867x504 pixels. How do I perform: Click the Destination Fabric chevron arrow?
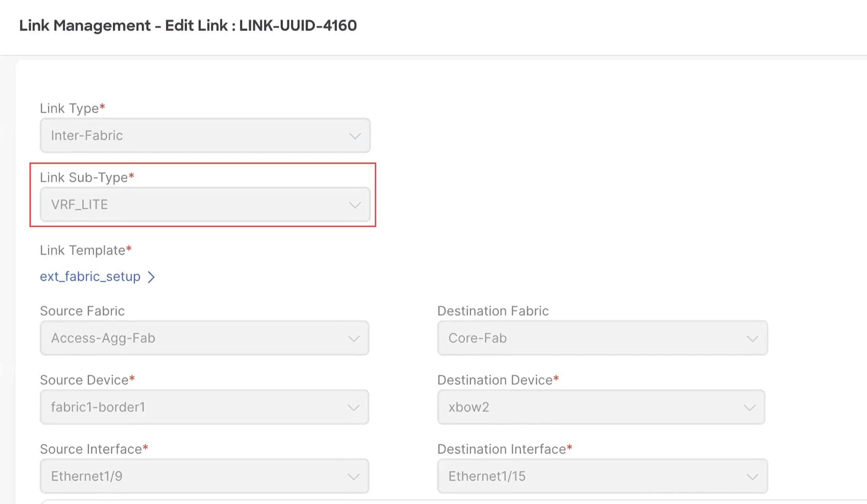[752, 339]
